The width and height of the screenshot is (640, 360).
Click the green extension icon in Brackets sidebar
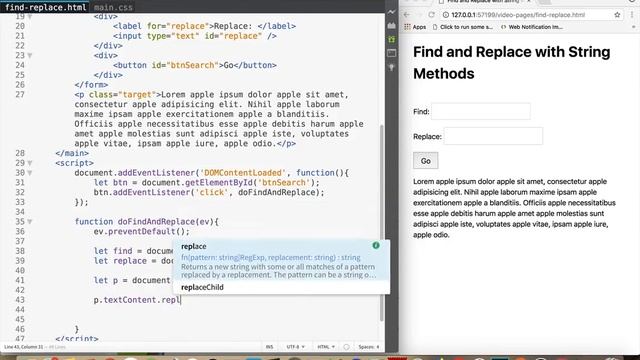point(391,39)
